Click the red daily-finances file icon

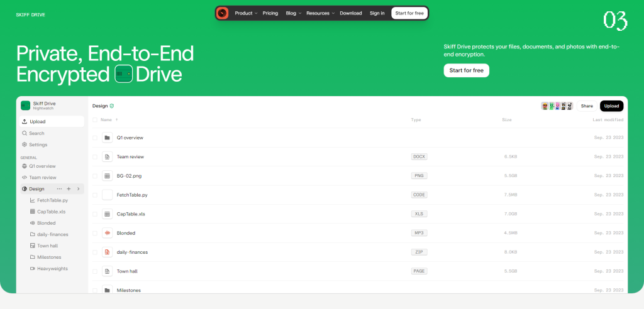(107, 252)
